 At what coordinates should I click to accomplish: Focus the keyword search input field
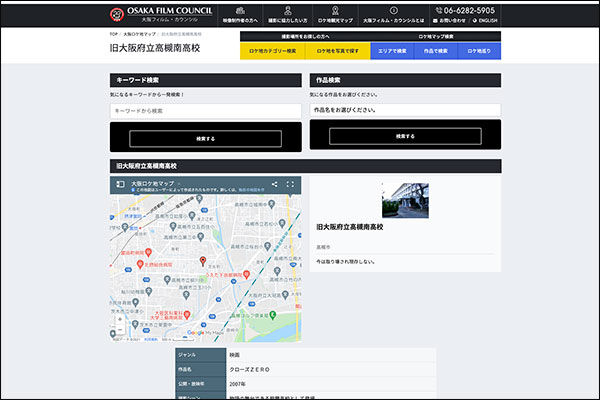point(205,111)
